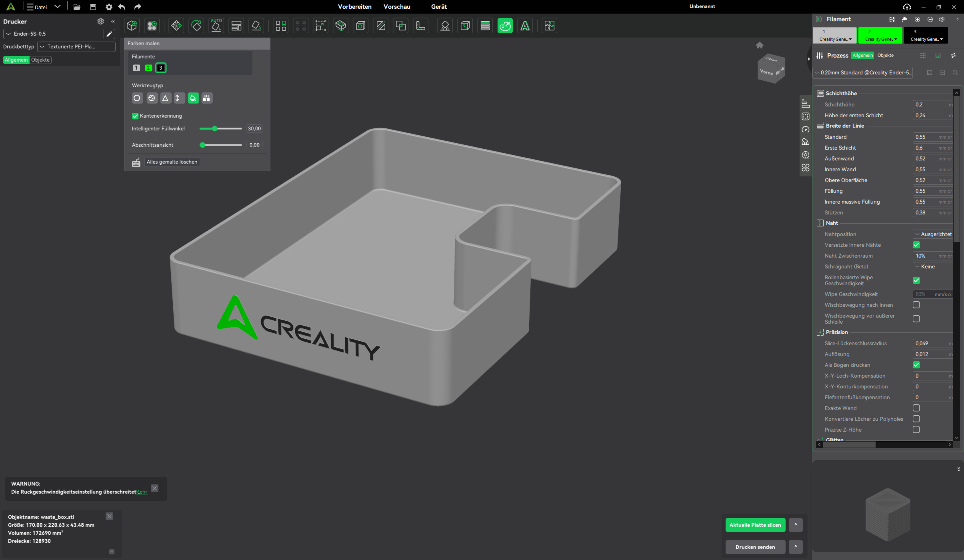Image resolution: width=964 pixels, height=560 pixels.
Task: Click the home view icon
Action: (x=759, y=45)
